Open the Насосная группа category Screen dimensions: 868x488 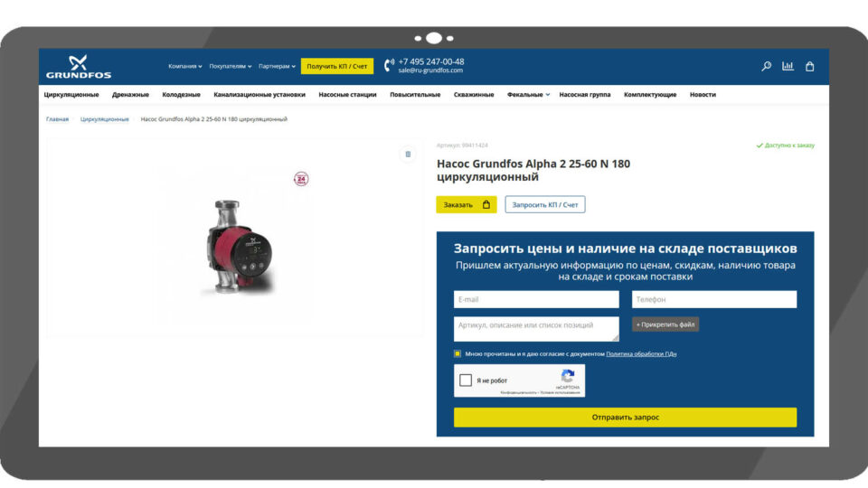585,95
